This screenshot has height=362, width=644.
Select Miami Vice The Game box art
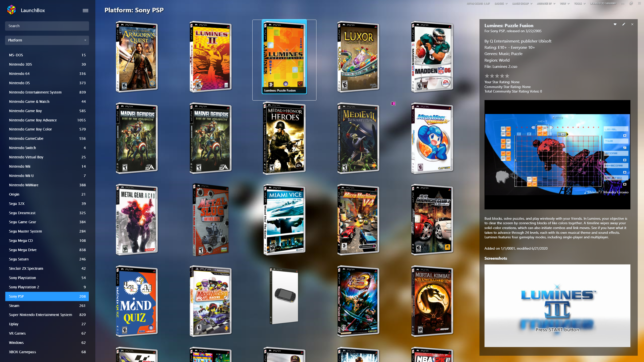(x=284, y=220)
